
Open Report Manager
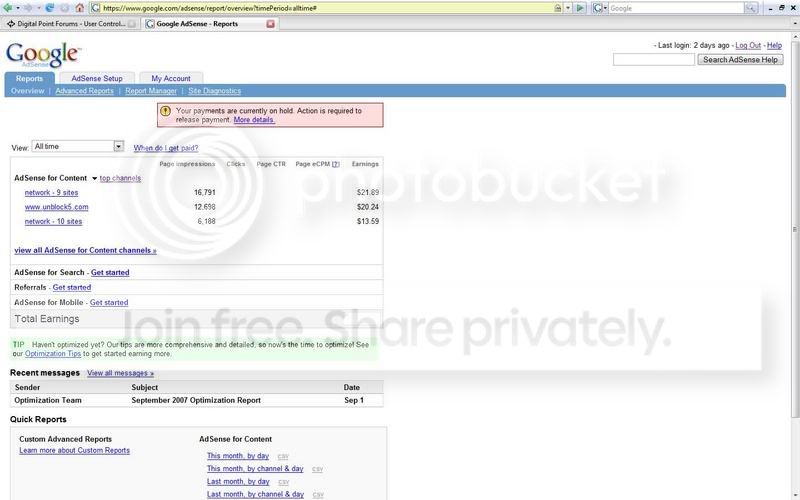[151, 91]
